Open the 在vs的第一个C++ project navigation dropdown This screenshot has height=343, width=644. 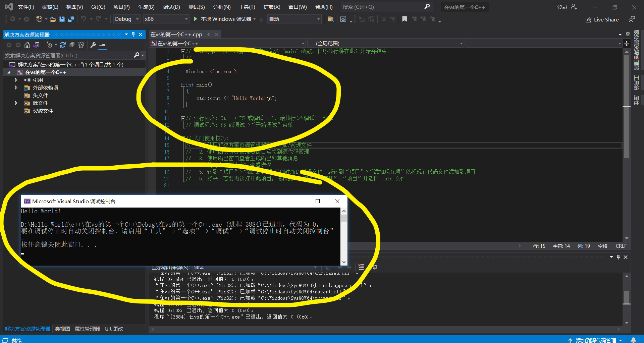[228, 44]
